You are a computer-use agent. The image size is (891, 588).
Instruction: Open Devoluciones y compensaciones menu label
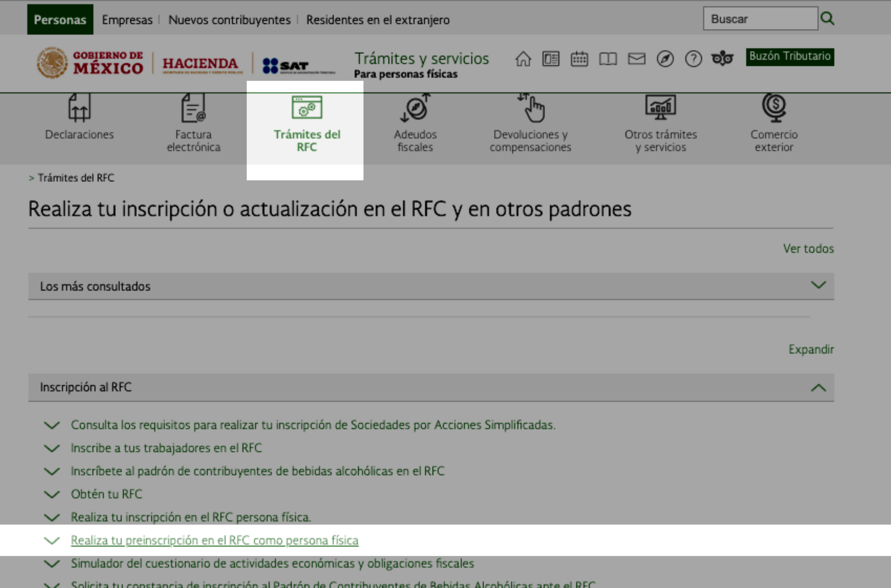(x=530, y=141)
